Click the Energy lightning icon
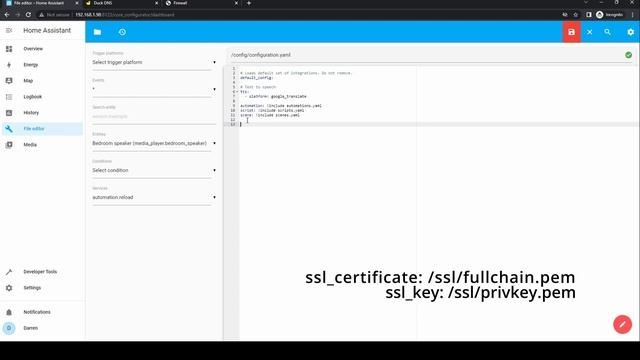The height and width of the screenshot is (360, 640). 9,64
